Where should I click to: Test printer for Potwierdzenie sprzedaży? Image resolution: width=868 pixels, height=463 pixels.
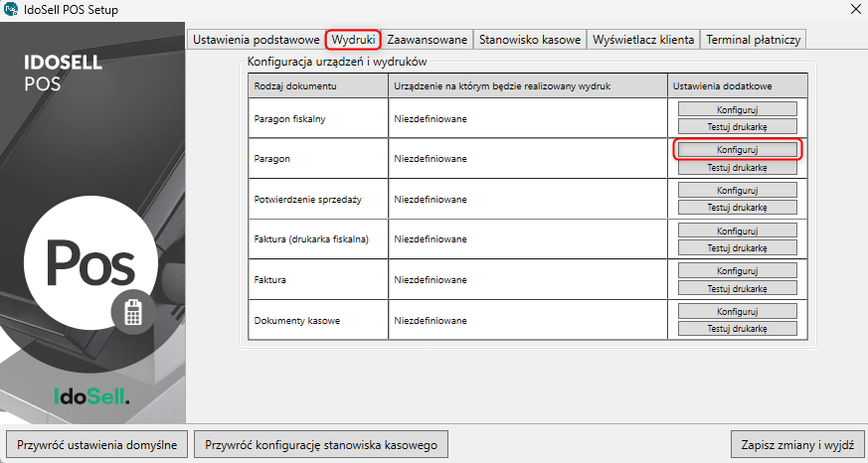(x=738, y=208)
